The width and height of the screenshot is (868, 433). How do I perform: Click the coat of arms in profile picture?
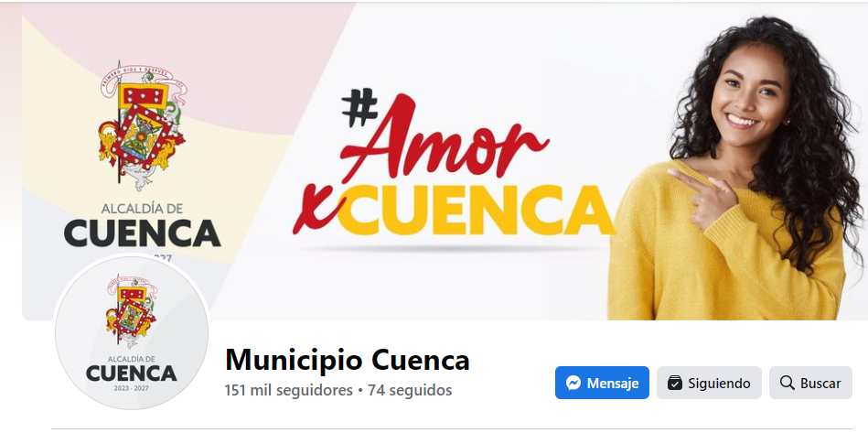pos(131,310)
